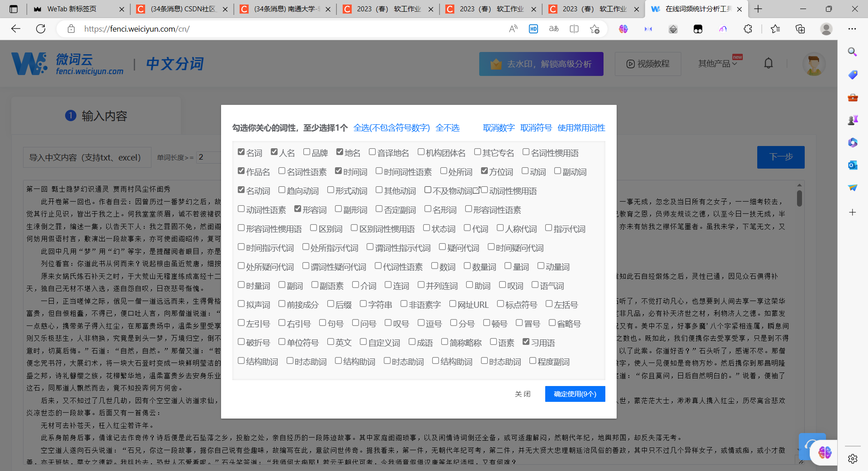Click the 全不选 link

[448, 128]
